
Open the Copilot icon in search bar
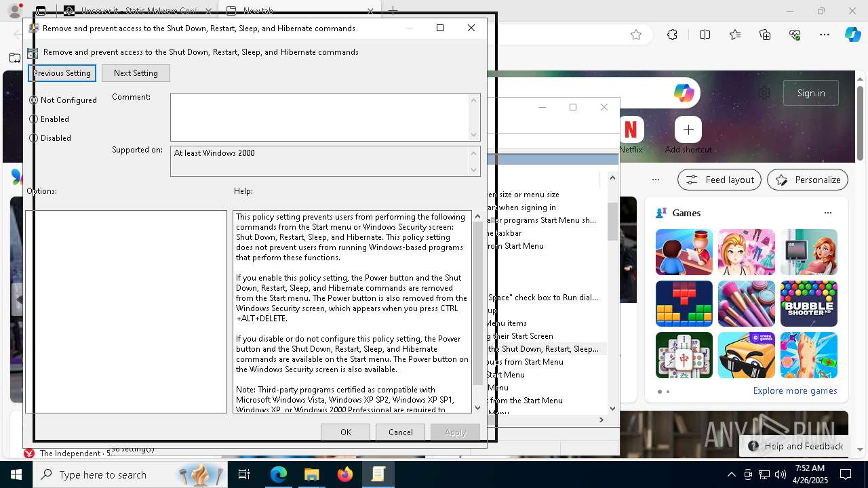(x=684, y=93)
